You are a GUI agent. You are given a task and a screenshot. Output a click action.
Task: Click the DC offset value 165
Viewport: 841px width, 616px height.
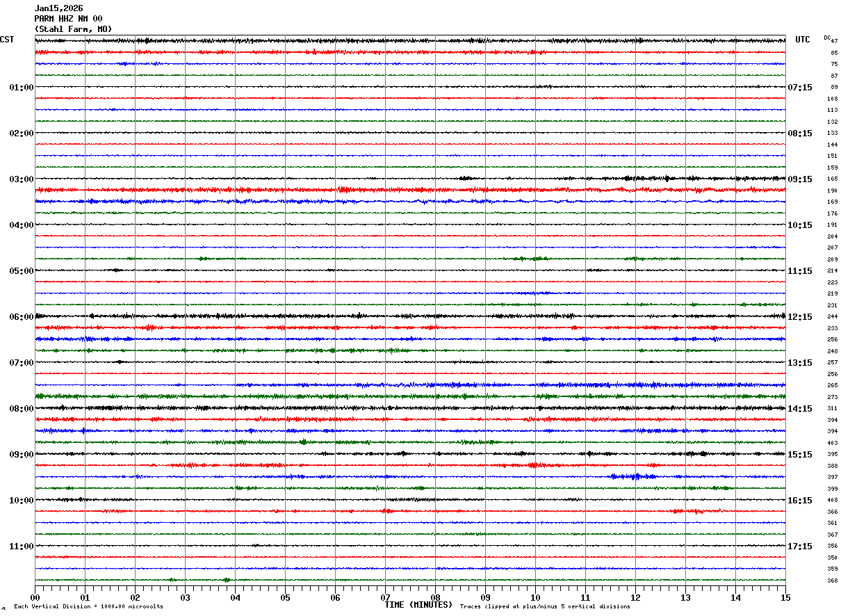(x=833, y=179)
